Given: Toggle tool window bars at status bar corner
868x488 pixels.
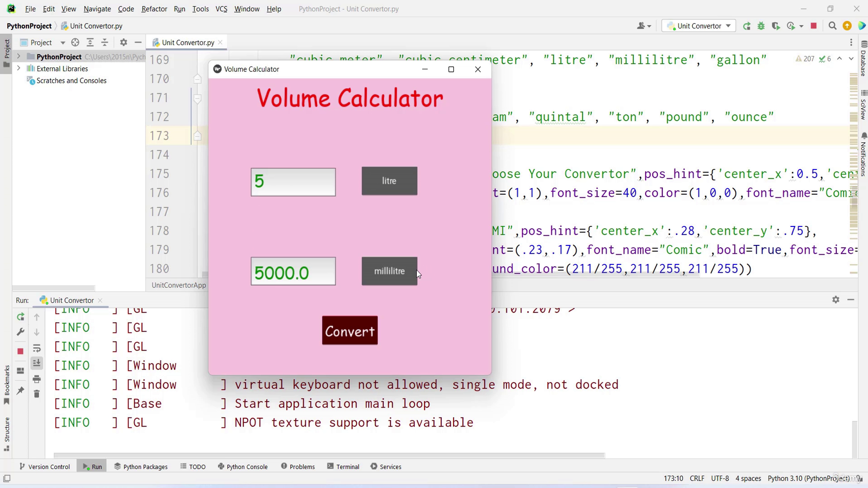Looking at the screenshot, I should coord(7,479).
